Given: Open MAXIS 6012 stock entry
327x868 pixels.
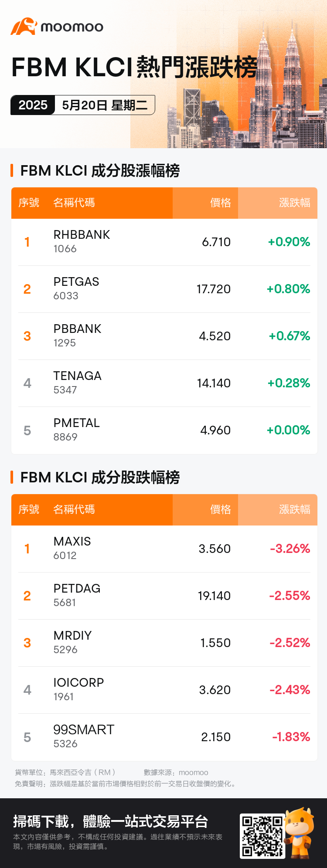Looking at the screenshot, I should [164, 549].
